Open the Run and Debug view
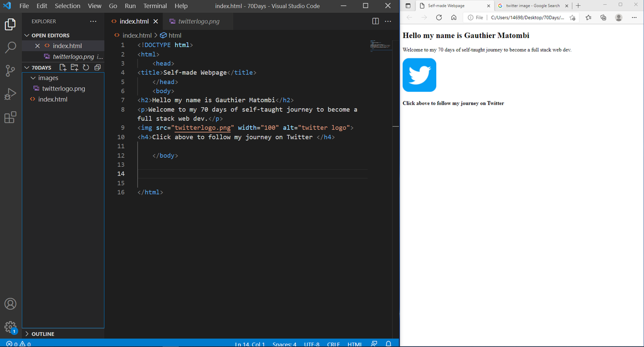Viewport: 644px width, 347px height. coord(10,94)
